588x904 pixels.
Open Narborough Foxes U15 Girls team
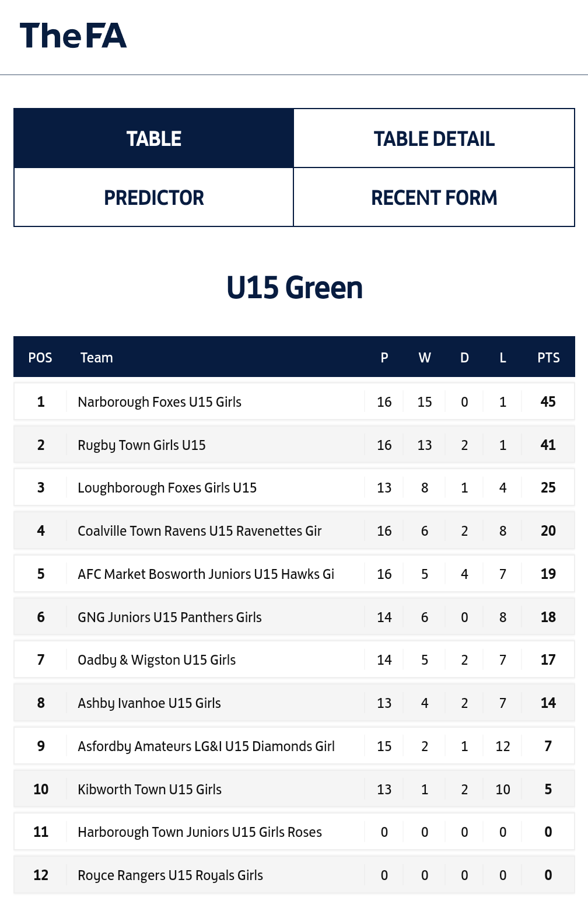(159, 402)
